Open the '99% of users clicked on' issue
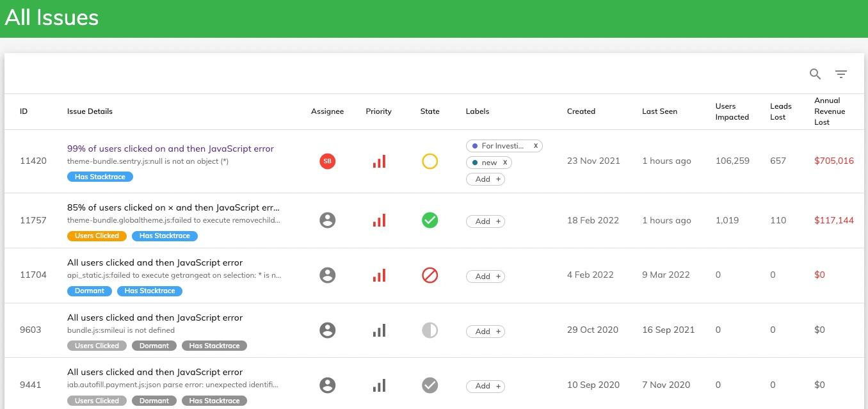Viewport: 868px width, 409px height. (x=170, y=148)
